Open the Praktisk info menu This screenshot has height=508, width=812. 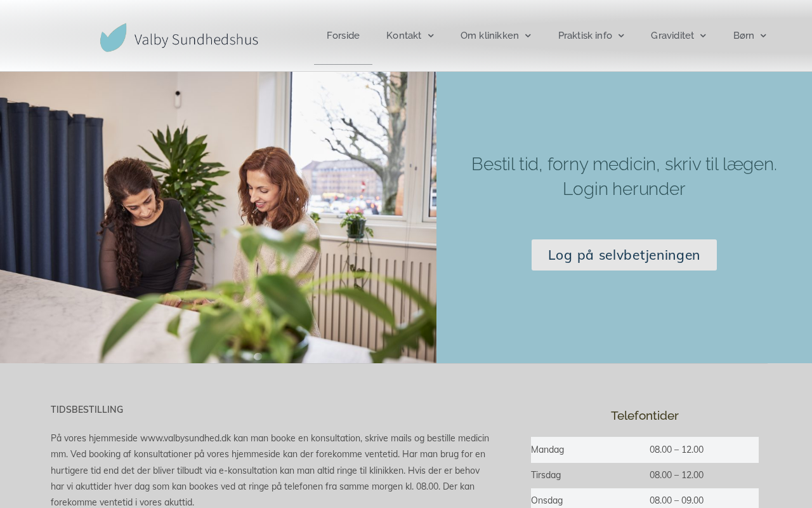pos(585,36)
